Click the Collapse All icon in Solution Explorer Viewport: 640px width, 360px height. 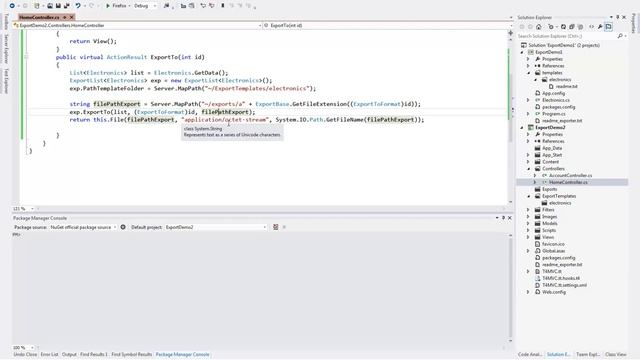(572, 27)
